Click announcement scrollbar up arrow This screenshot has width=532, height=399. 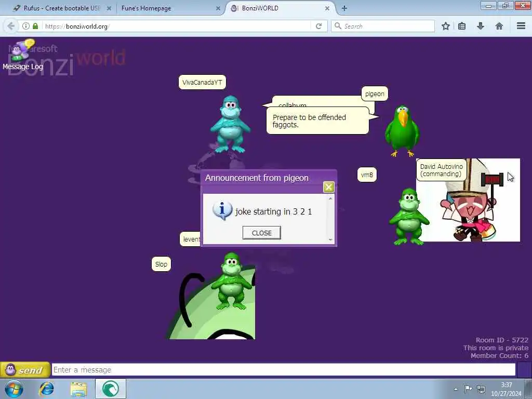tap(330, 198)
